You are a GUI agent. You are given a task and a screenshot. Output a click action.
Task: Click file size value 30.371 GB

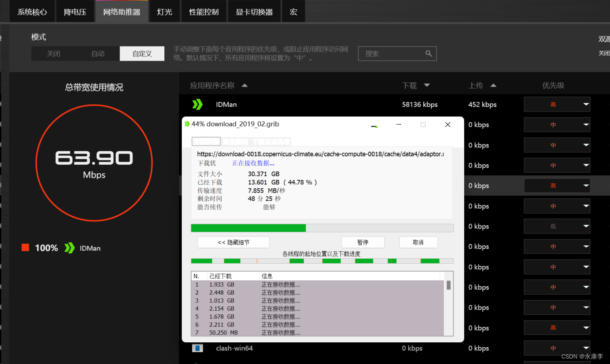[x=263, y=174]
